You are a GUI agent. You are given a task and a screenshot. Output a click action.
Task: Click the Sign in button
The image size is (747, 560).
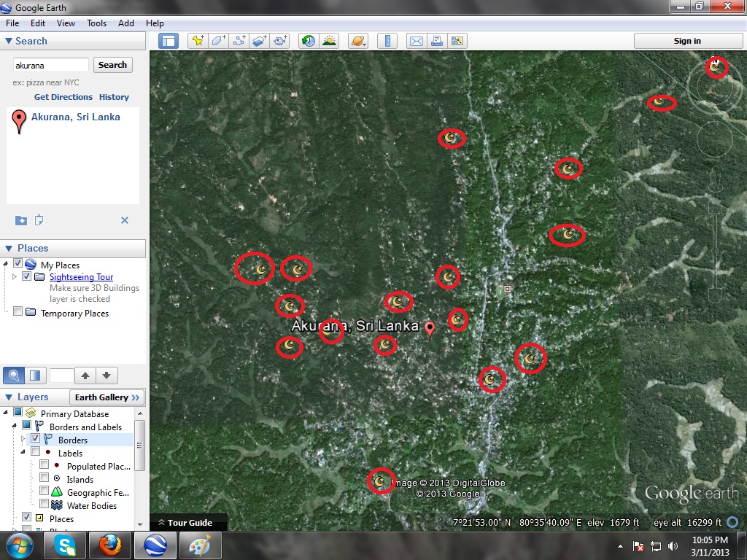[687, 41]
